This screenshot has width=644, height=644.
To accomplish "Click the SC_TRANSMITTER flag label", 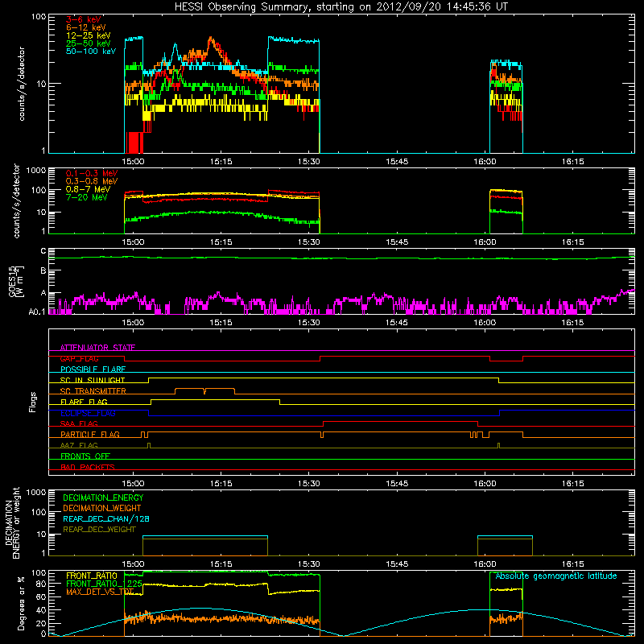I will coord(93,391).
